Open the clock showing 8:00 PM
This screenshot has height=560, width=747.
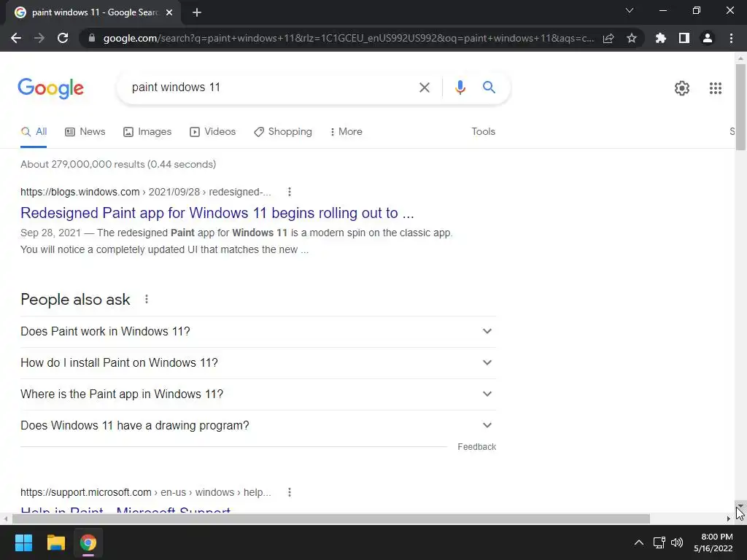[x=713, y=542]
